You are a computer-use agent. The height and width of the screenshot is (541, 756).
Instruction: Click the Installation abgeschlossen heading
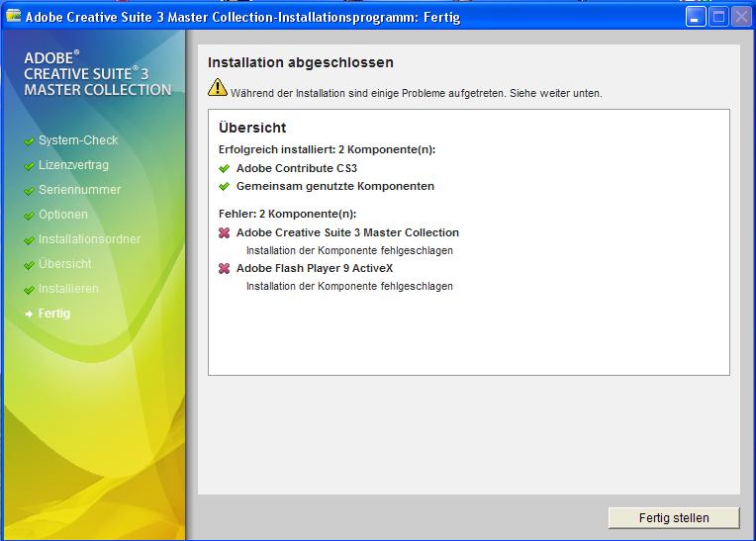301,62
